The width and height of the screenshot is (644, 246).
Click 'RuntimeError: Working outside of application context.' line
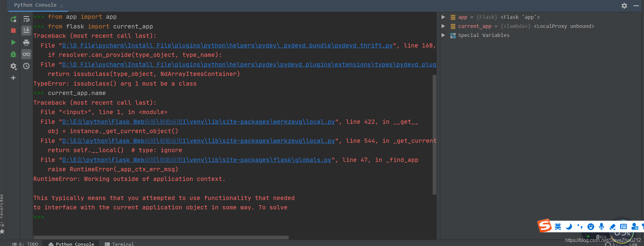click(x=129, y=179)
